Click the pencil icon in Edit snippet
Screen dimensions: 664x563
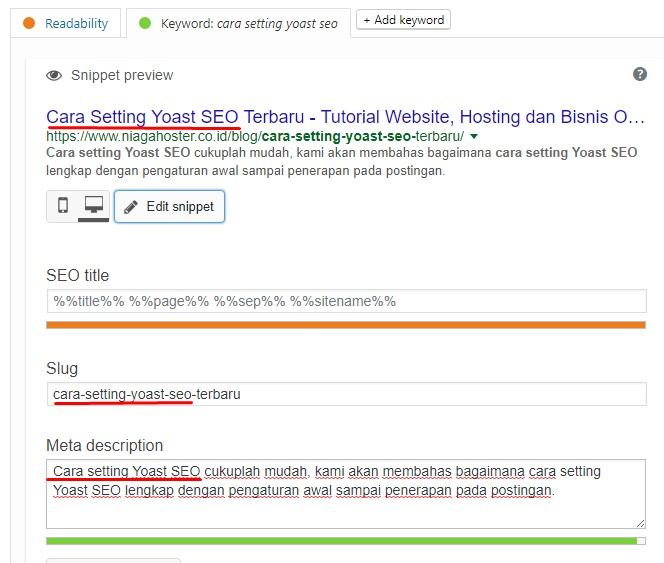click(130, 207)
